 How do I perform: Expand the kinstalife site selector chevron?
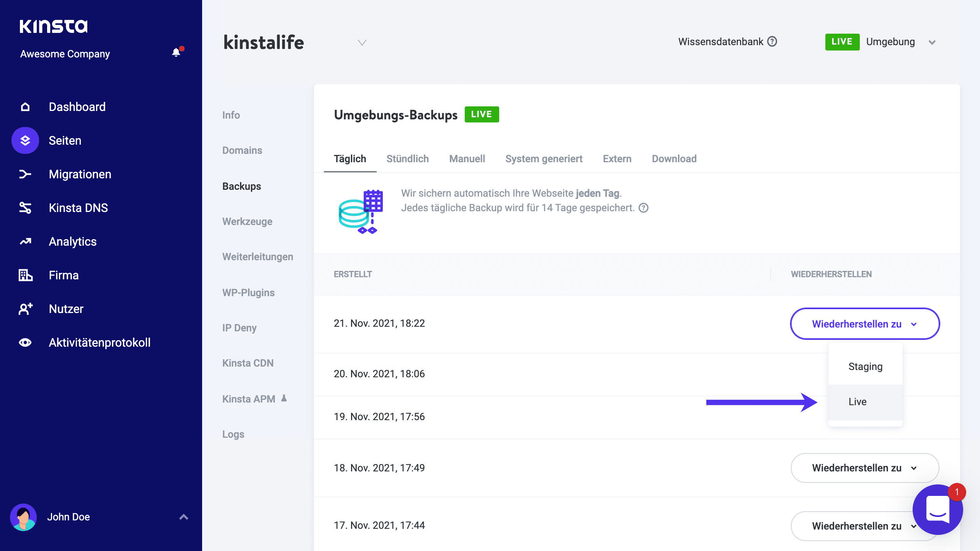(362, 42)
